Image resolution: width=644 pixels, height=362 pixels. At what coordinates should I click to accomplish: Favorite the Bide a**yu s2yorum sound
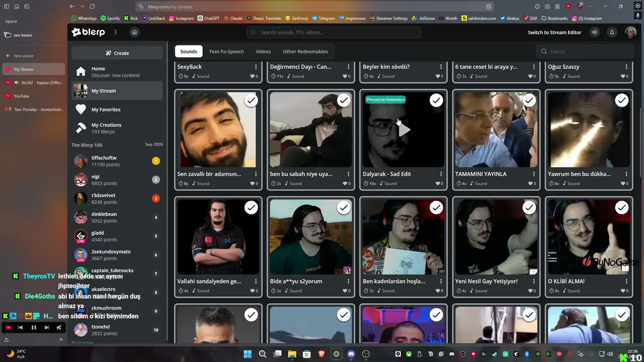pyautogui.click(x=345, y=291)
